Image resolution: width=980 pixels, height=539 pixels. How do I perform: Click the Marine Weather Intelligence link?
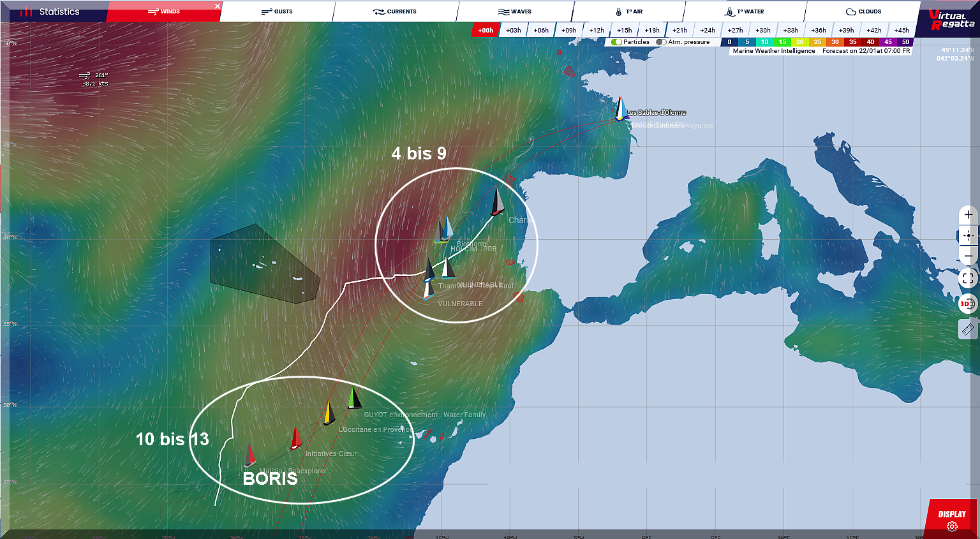point(773,51)
